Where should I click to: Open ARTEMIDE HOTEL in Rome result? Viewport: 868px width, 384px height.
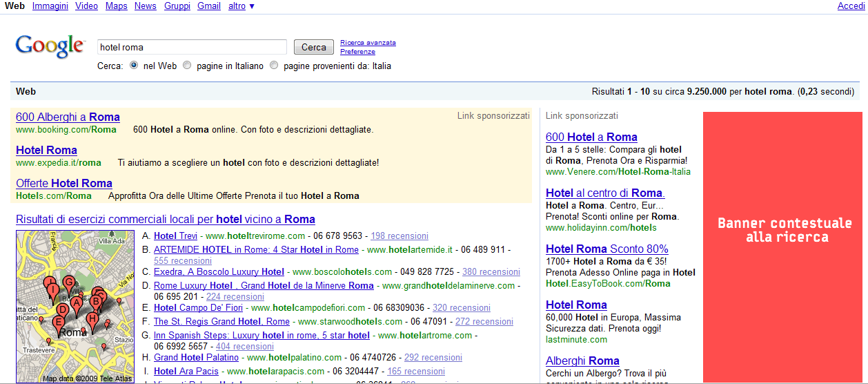coord(256,249)
